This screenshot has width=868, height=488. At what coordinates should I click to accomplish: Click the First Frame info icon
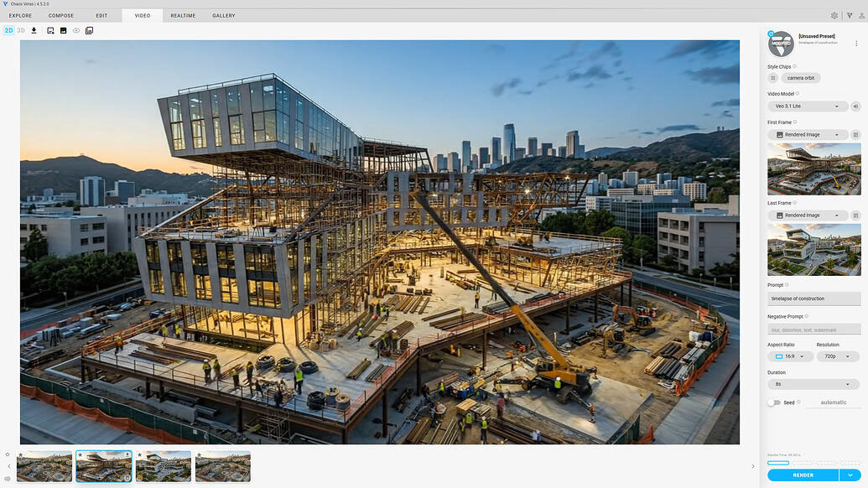795,122
